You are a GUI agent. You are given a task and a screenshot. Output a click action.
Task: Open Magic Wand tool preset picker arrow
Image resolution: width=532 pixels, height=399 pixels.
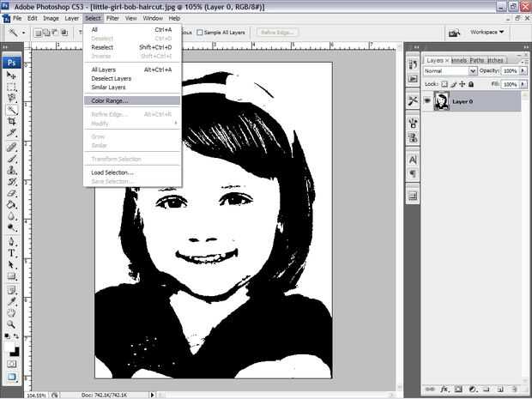point(23,33)
